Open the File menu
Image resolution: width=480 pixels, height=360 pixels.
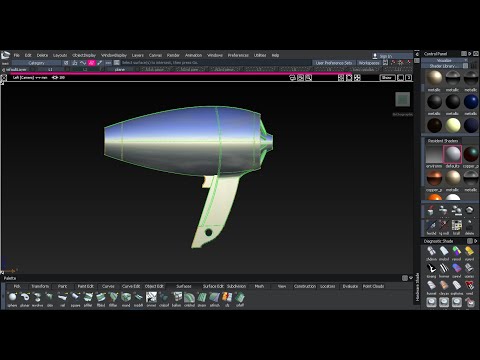17,55
